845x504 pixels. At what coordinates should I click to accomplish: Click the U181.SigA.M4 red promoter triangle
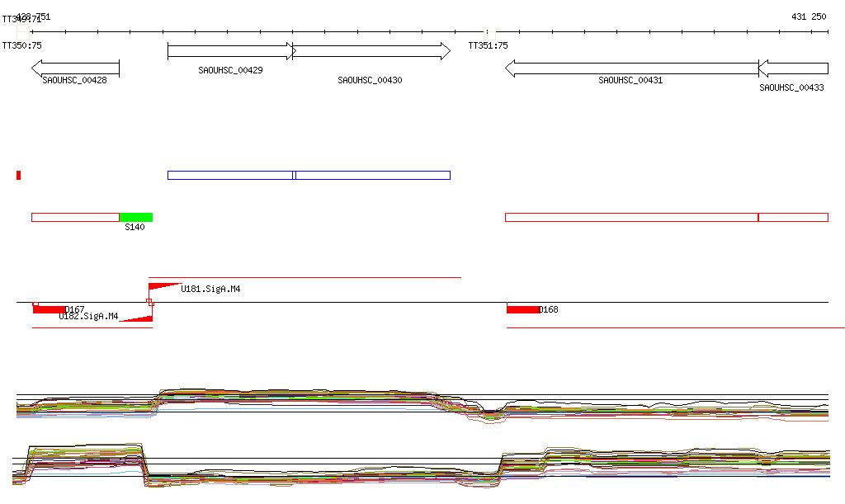[163, 286]
